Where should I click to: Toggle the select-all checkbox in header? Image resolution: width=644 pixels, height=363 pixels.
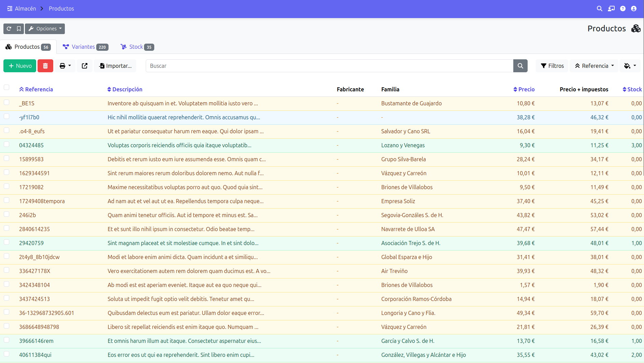click(6, 87)
